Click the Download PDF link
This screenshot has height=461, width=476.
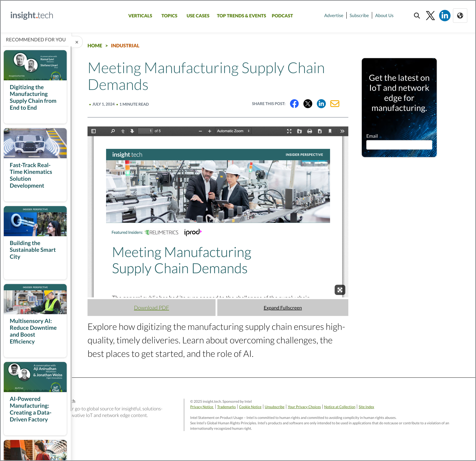pyautogui.click(x=151, y=308)
